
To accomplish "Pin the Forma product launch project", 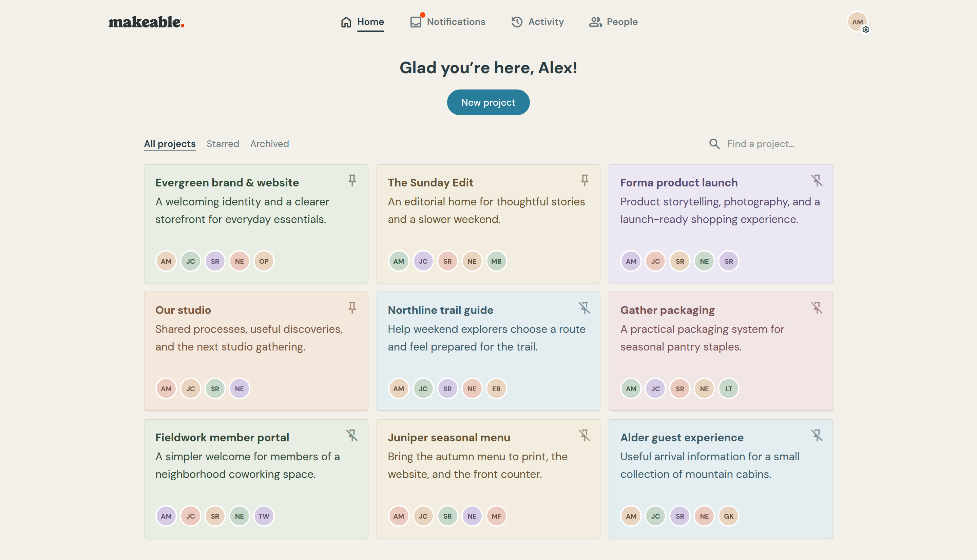I will [817, 180].
